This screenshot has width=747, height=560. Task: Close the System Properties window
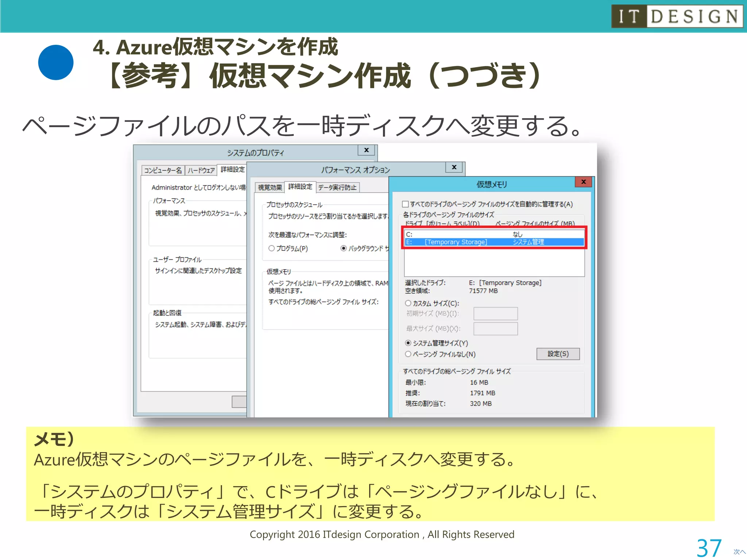click(x=367, y=150)
